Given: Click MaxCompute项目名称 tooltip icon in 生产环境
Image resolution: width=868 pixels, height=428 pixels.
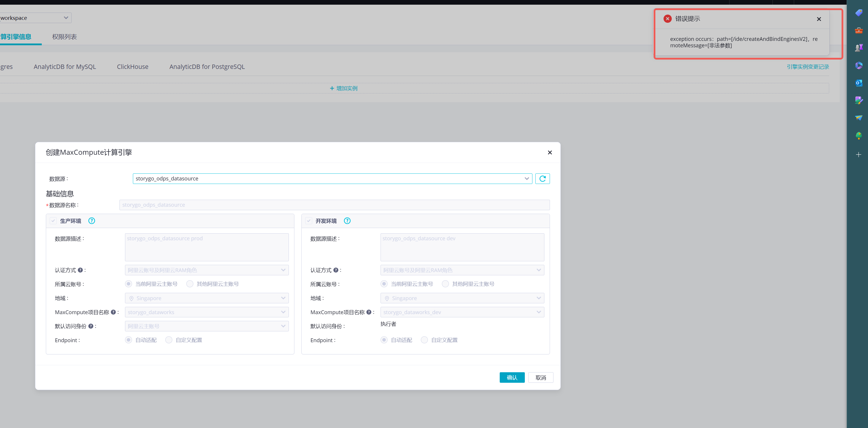Looking at the screenshot, I should click(x=113, y=312).
